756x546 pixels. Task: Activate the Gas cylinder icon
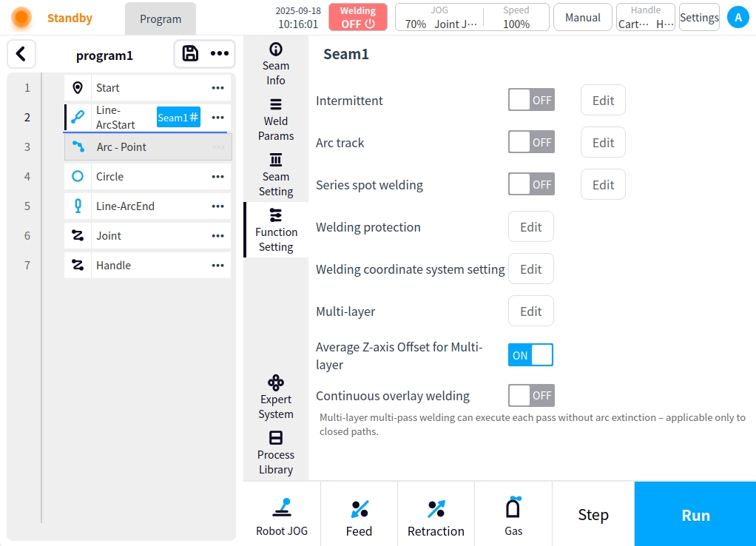[513, 516]
